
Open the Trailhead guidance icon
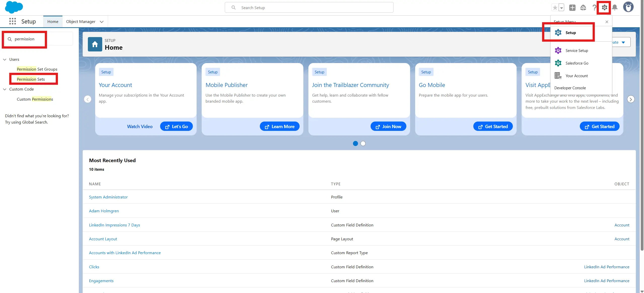point(583,8)
